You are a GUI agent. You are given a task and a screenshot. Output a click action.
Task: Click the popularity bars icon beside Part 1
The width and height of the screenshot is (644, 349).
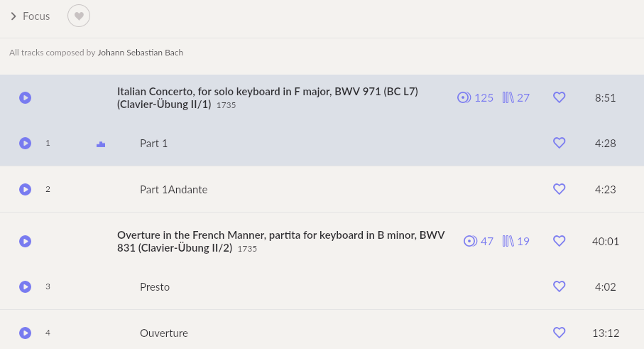point(101,144)
